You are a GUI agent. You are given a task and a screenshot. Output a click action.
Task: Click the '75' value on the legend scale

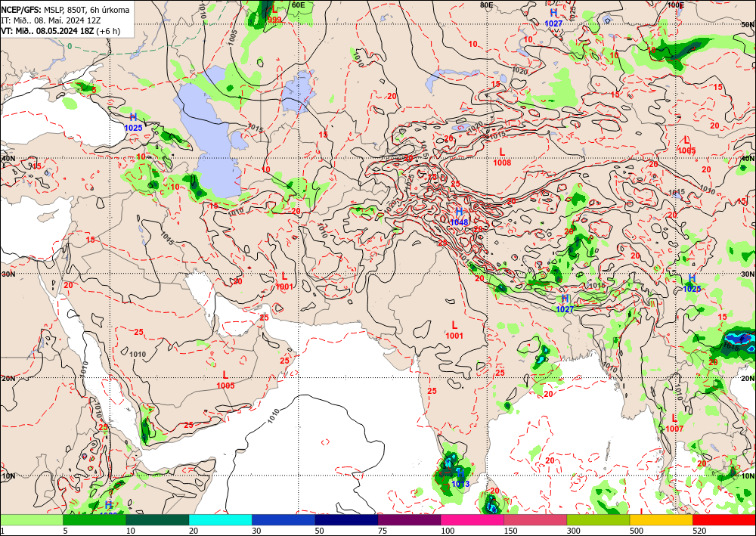click(x=382, y=531)
